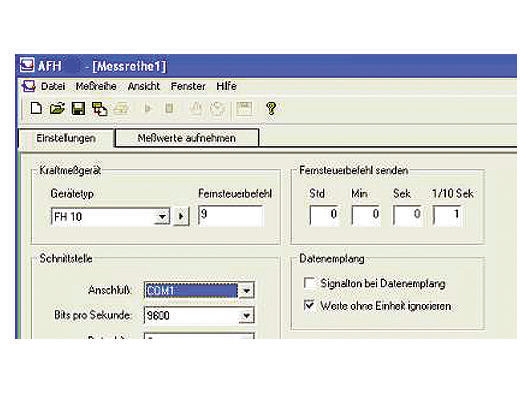Open the Bits pro Sekunde dropdown
The image size is (531, 413).
coord(246,316)
